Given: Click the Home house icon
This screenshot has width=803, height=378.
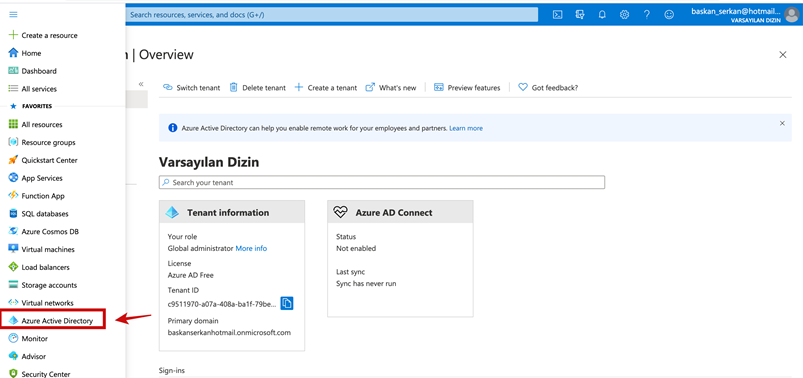Looking at the screenshot, I should pos(13,53).
